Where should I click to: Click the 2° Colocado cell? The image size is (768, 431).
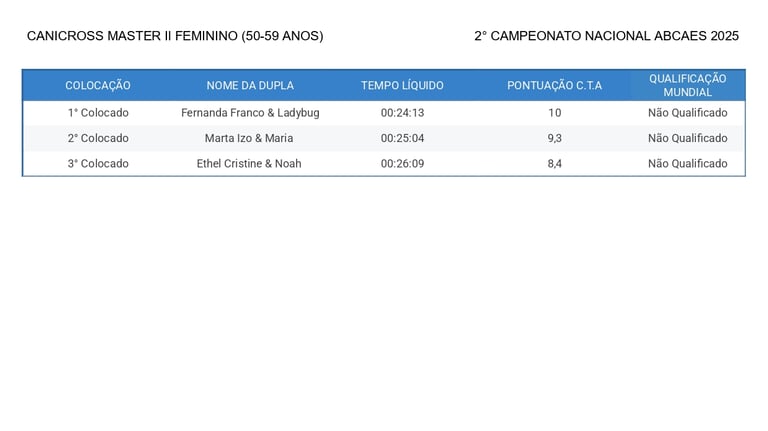98,138
